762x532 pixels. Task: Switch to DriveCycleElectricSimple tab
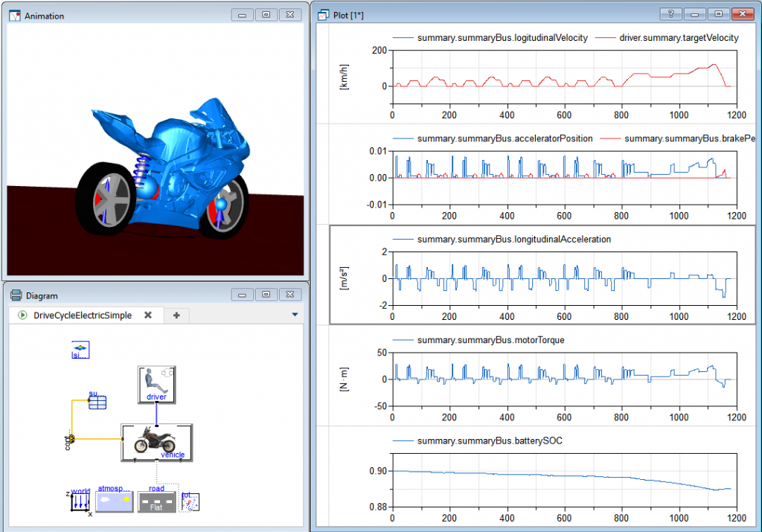(x=83, y=315)
